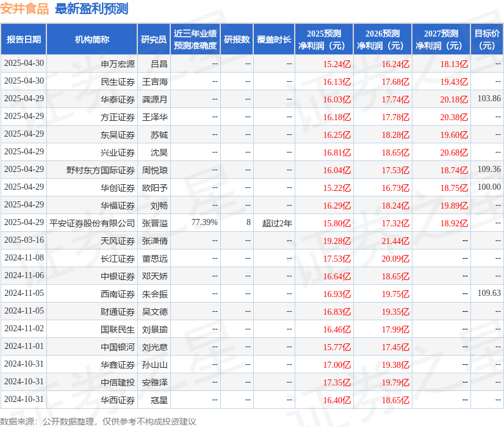Sort by 2025预测净利润 column header
This screenshot has height=427, width=504.
click(323, 38)
